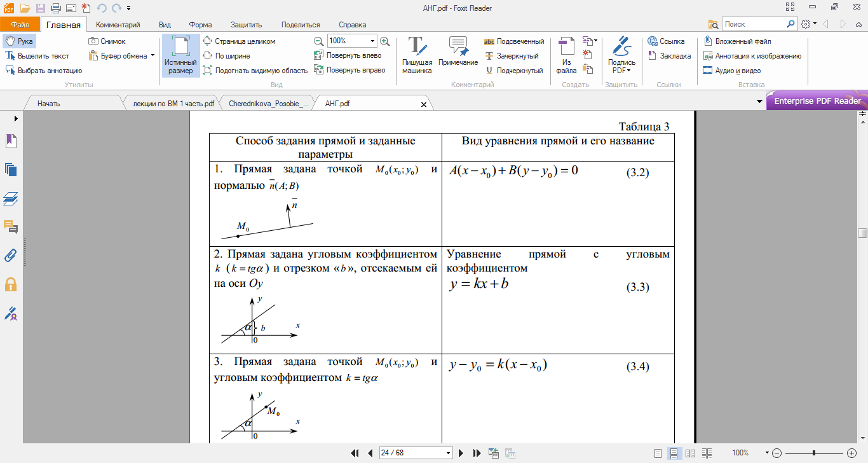Screen dimensions: 868x463
Task: Zoom in with ribbon plus magnifier
Action: tap(384, 41)
